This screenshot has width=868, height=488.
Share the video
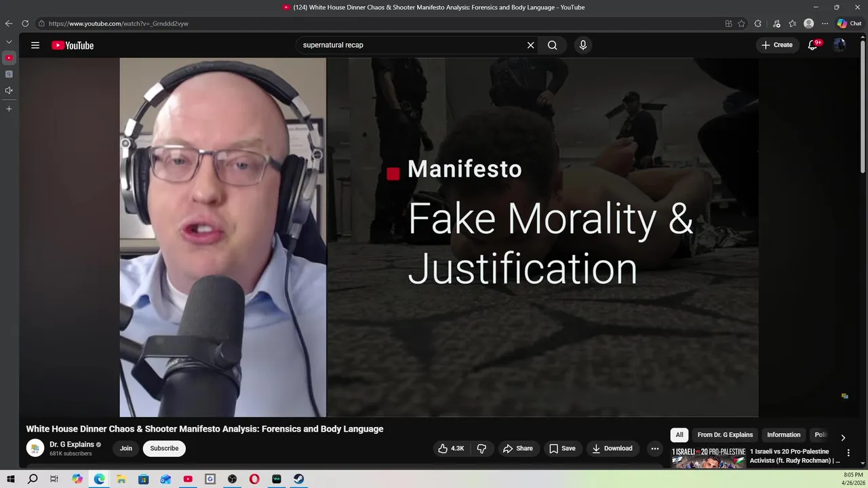coord(517,449)
